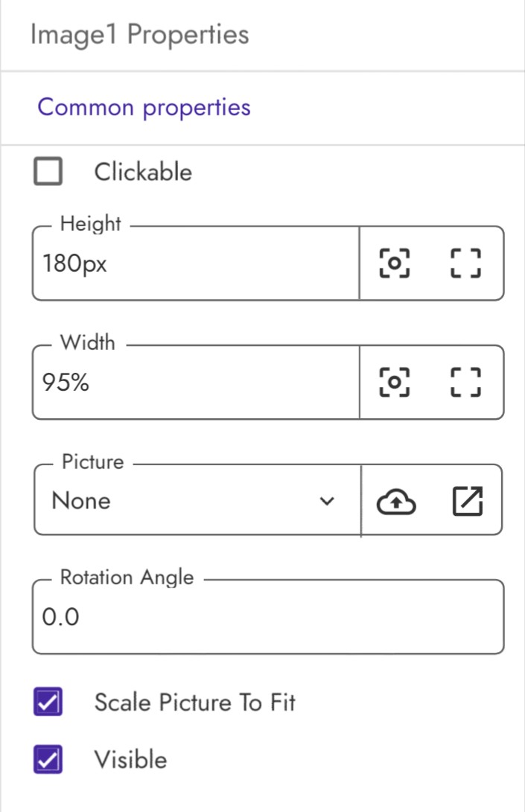Click the focus-frame icon in the Height row
The width and height of the screenshot is (525, 812).
(395, 263)
